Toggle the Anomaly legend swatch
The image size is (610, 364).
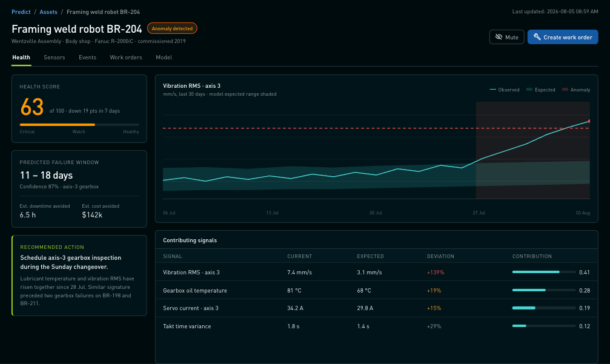pyautogui.click(x=565, y=90)
